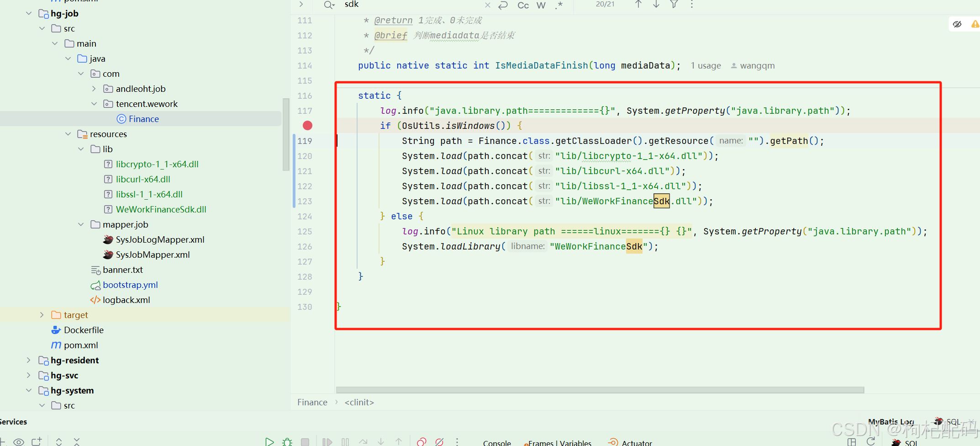Image resolution: width=980 pixels, height=446 pixels.
Task: Click Open in New Tab services icon
Action: click(37, 441)
